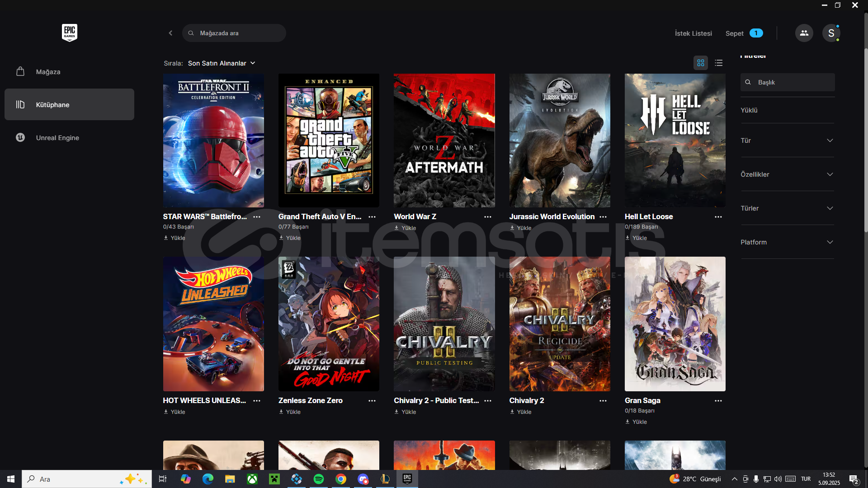Image resolution: width=868 pixels, height=488 pixels.
Task: Install Chivalry 2 via Yükle
Action: point(521,412)
